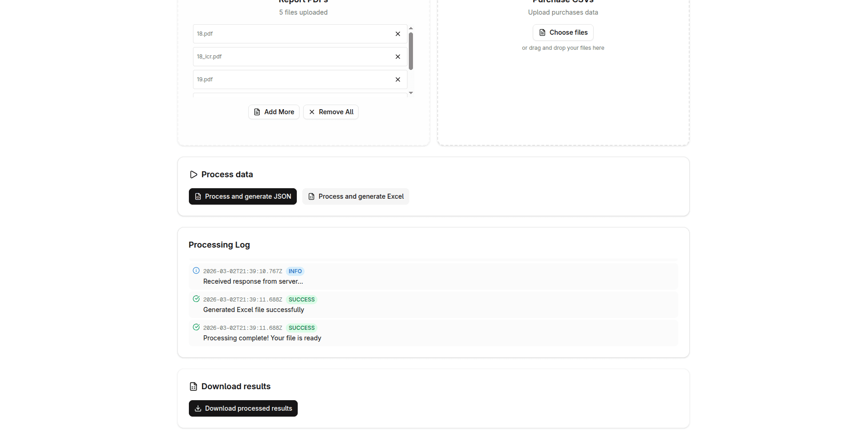
Task: Download processed results
Action: pyautogui.click(x=243, y=408)
